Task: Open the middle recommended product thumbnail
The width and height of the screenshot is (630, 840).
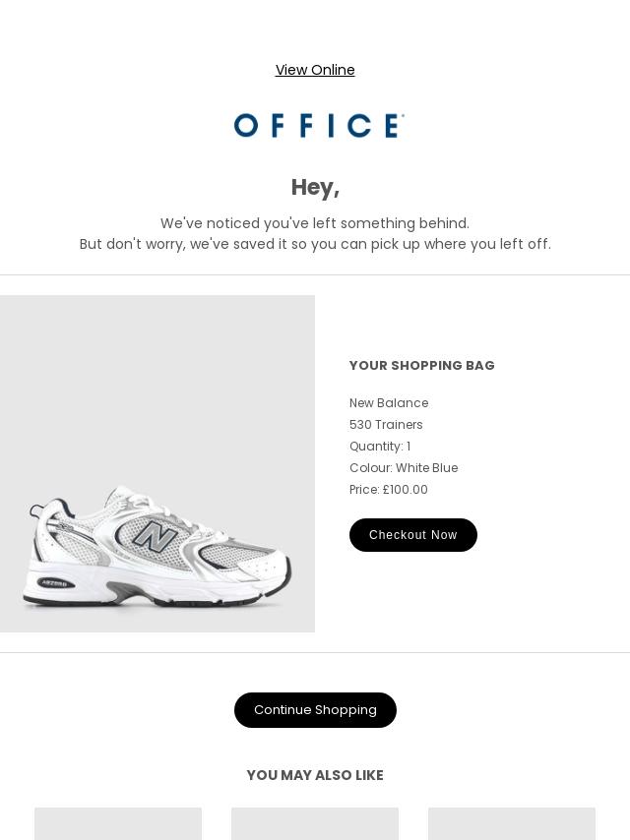Action: [x=315, y=823]
